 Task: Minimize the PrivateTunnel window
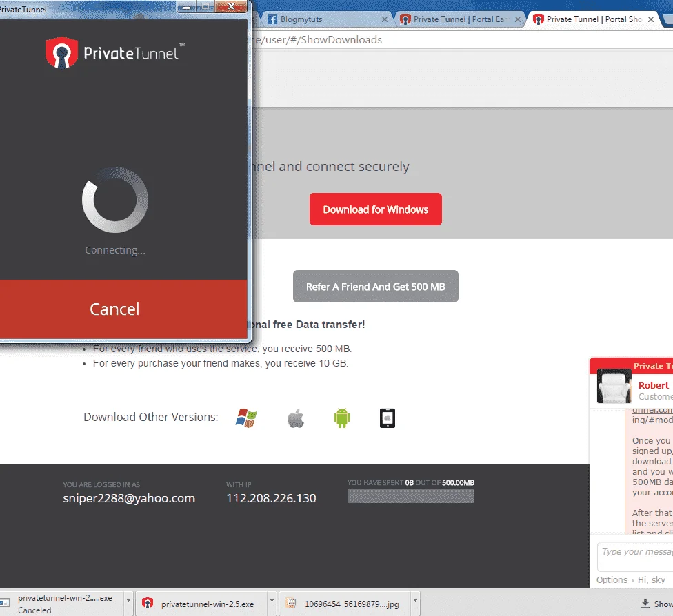coord(187,6)
